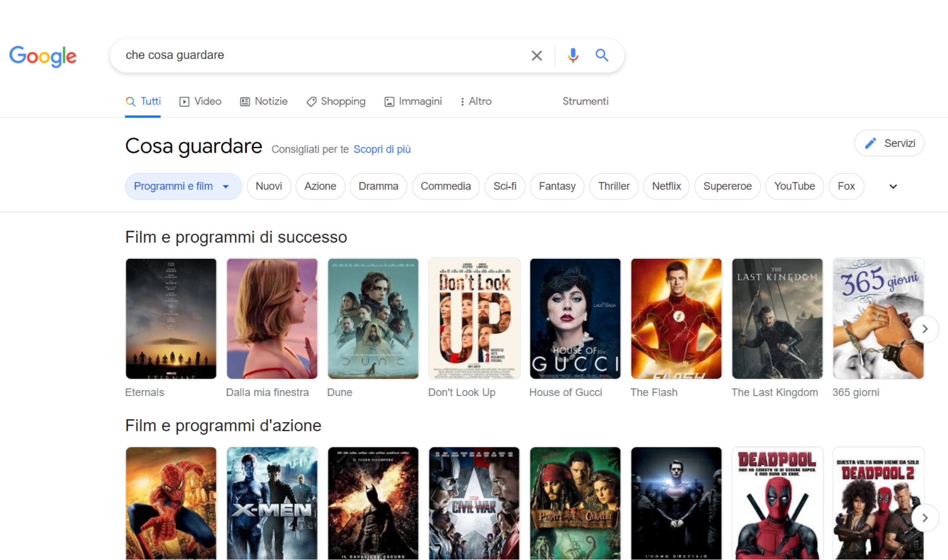Open the Video results tab
The image size is (948, 560).
(200, 101)
